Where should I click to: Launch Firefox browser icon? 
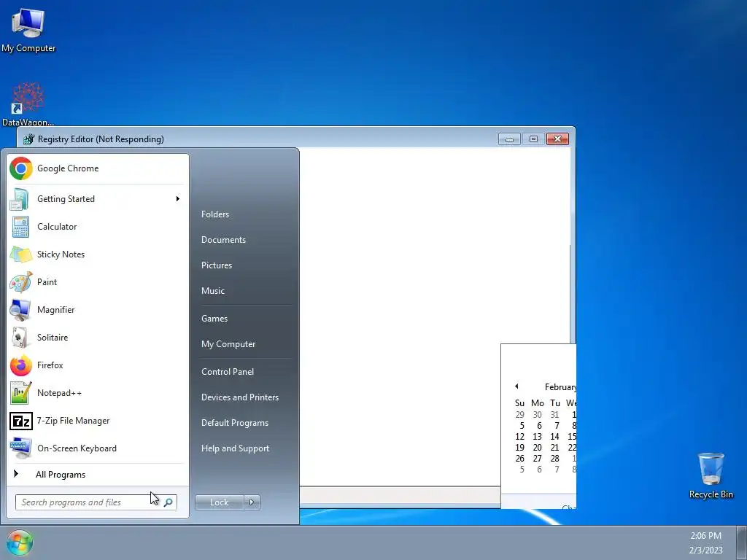pyautogui.click(x=21, y=366)
